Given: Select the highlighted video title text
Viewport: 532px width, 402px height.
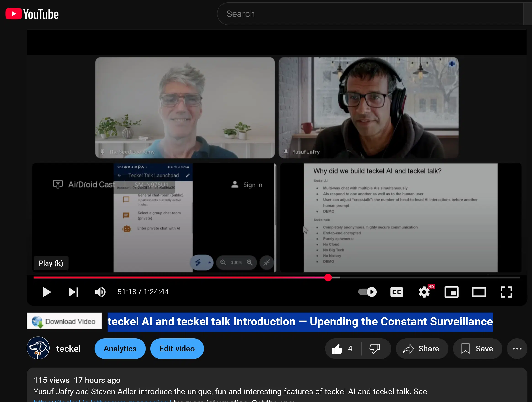Looking at the screenshot, I should [x=300, y=322].
